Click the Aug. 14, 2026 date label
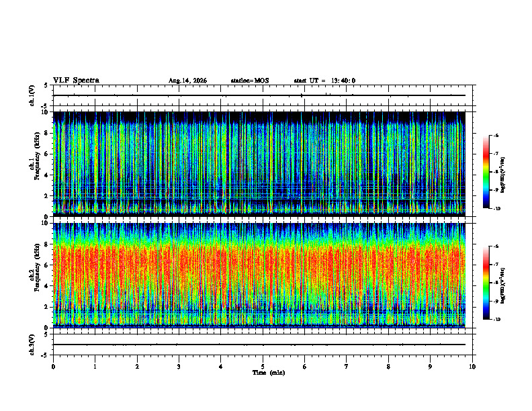This screenshot has width=532, height=411. coord(187,81)
